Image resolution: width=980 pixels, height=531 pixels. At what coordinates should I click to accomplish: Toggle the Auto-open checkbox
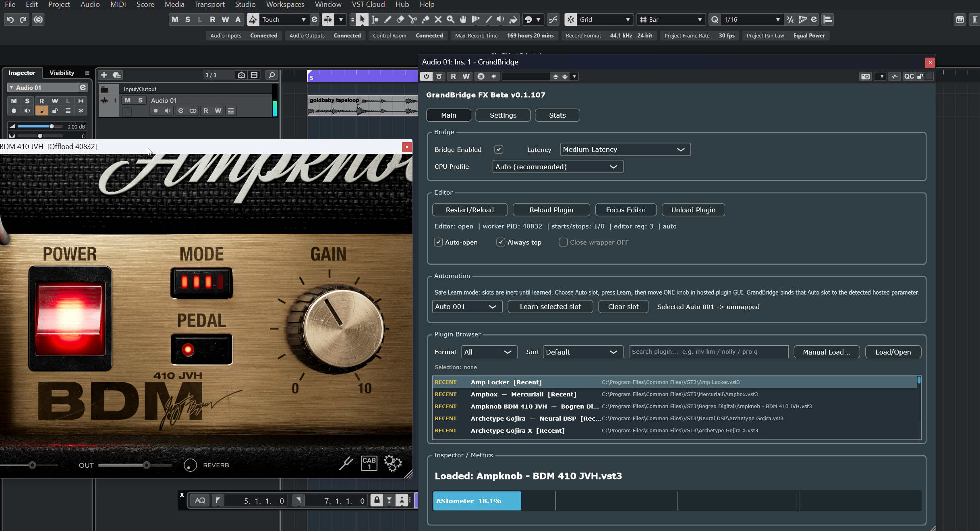[x=438, y=242]
